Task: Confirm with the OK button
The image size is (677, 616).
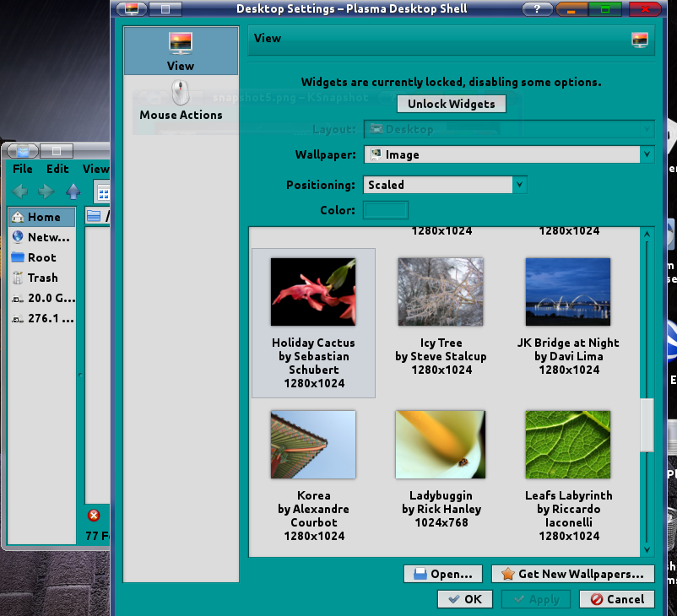Action: point(465,599)
